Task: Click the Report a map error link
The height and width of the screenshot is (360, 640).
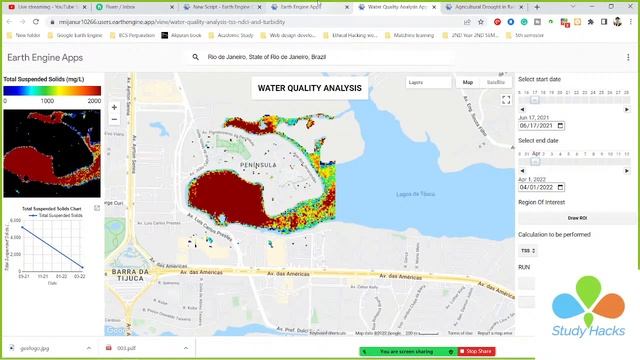Action: pyautogui.click(x=495, y=333)
